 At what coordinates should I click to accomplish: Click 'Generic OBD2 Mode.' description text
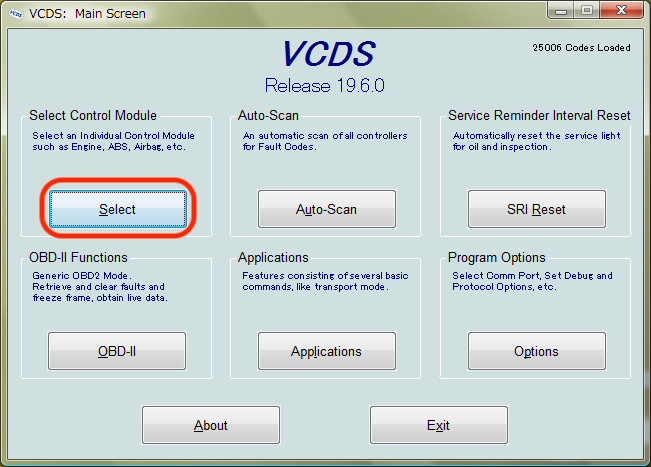click(x=82, y=276)
